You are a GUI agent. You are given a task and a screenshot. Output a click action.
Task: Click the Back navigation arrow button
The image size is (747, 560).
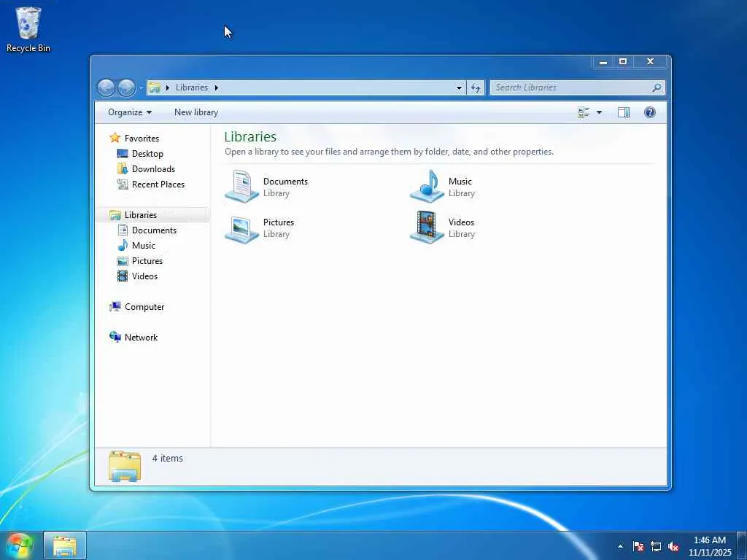pyautogui.click(x=106, y=87)
